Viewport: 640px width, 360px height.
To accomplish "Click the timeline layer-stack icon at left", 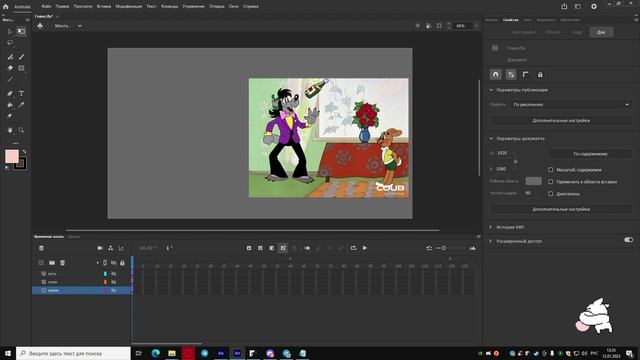I will 41,248.
